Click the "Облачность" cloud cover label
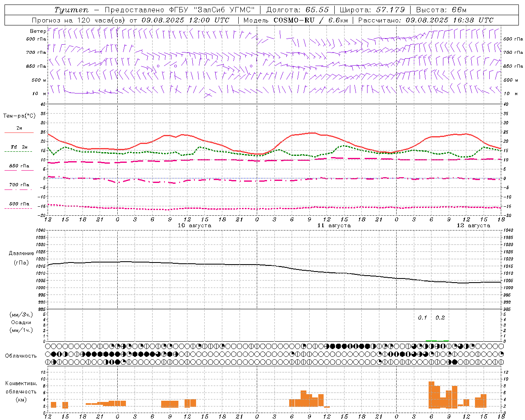This screenshot has width=525, height=420. (21, 356)
